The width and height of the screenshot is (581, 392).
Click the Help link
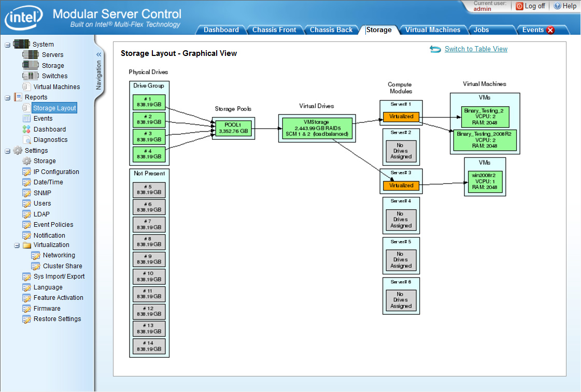pyautogui.click(x=569, y=6)
